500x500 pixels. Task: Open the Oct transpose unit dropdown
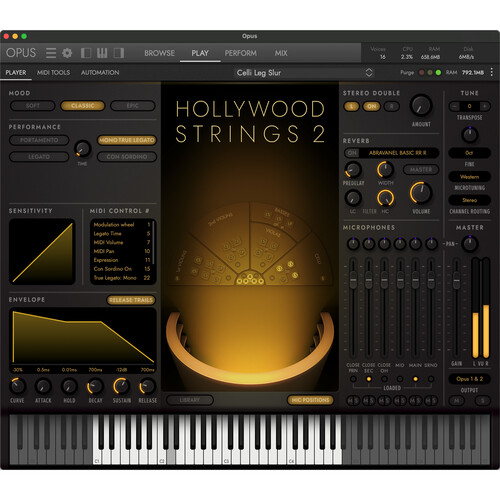[x=469, y=153]
